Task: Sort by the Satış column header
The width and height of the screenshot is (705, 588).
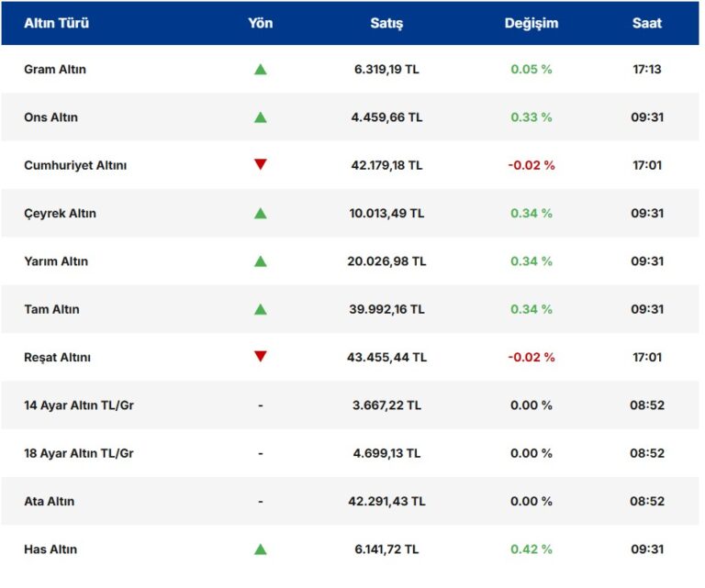Action: coord(386,23)
